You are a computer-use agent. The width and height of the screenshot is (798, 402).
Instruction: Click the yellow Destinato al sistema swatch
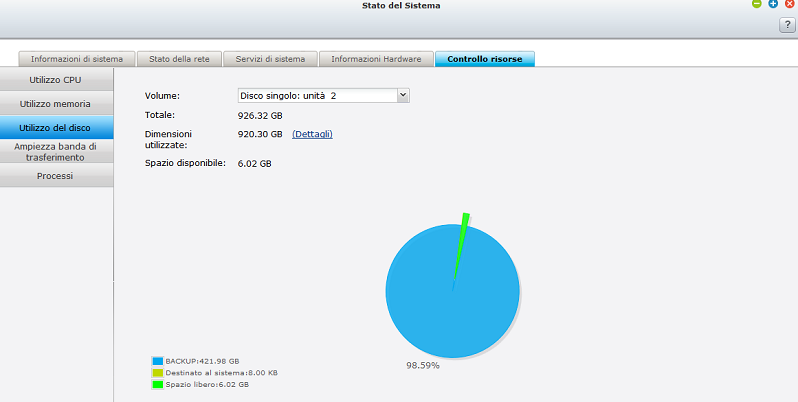coord(157,372)
